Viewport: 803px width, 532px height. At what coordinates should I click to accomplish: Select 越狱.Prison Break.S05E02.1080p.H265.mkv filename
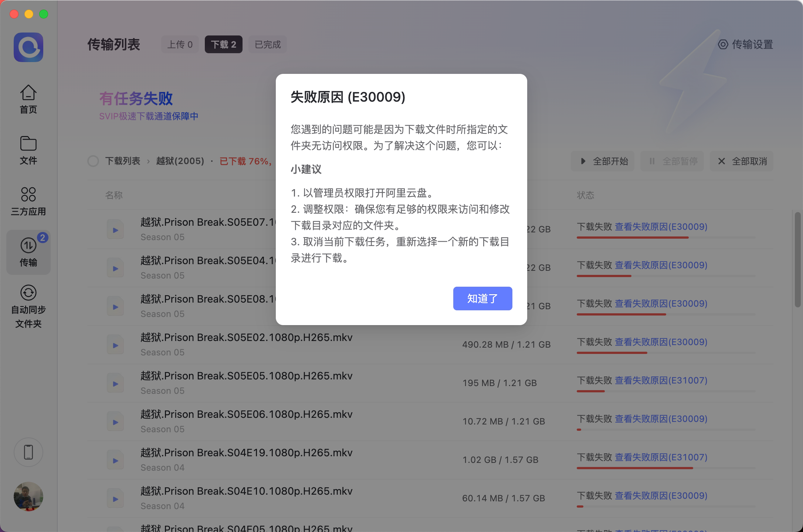pyautogui.click(x=247, y=337)
